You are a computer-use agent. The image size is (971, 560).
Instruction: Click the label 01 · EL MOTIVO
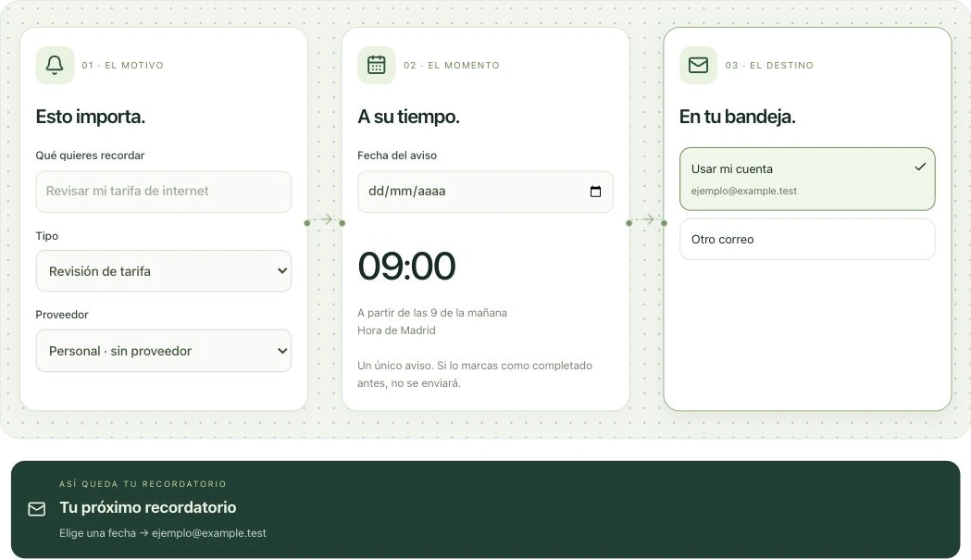(x=122, y=65)
